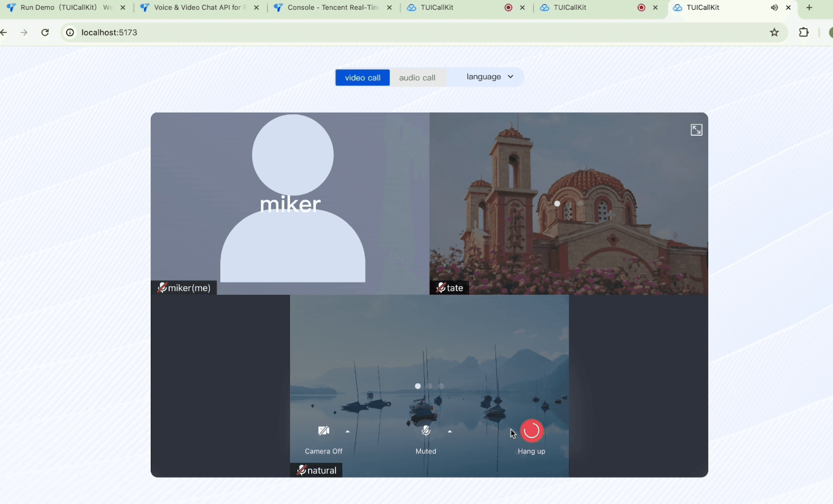
Task: Click the red Hang up button
Action: [531, 431]
